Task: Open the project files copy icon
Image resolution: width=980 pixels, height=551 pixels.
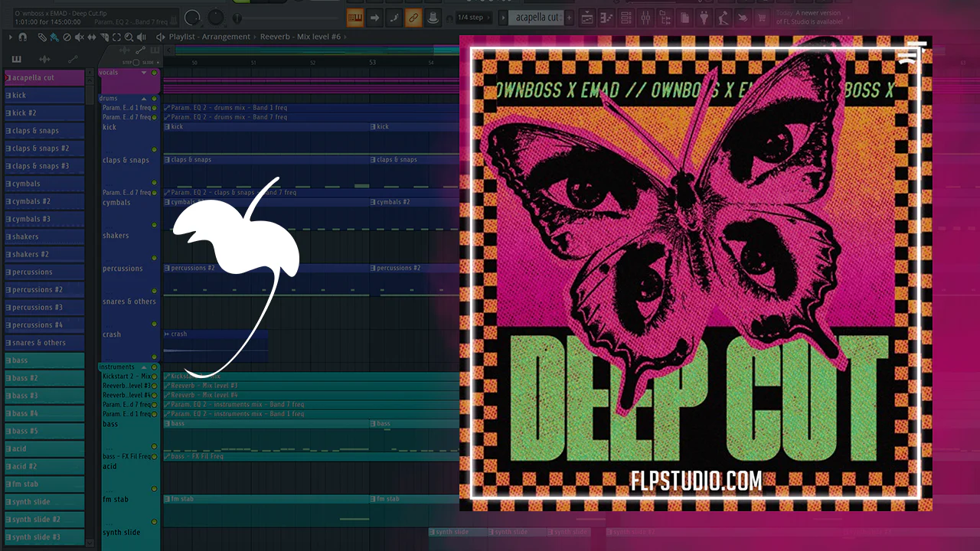Action: click(x=684, y=18)
